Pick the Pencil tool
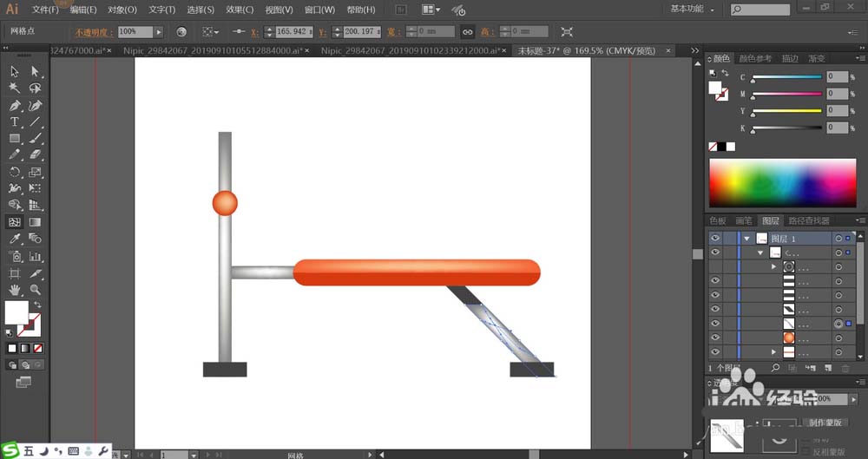The width and height of the screenshot is (868, 459). [x=15, y=155]
